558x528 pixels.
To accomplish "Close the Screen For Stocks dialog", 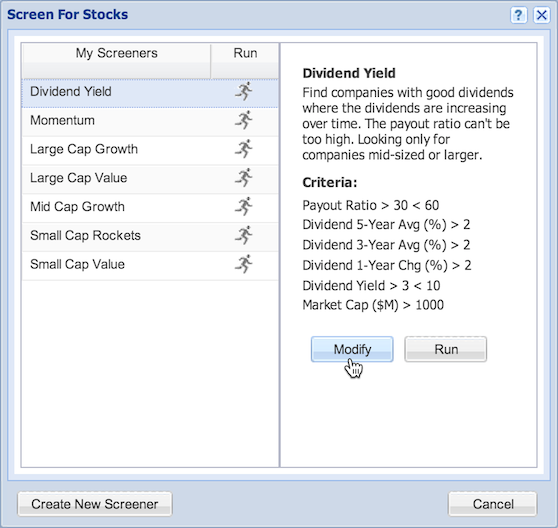I will point(542,15).
